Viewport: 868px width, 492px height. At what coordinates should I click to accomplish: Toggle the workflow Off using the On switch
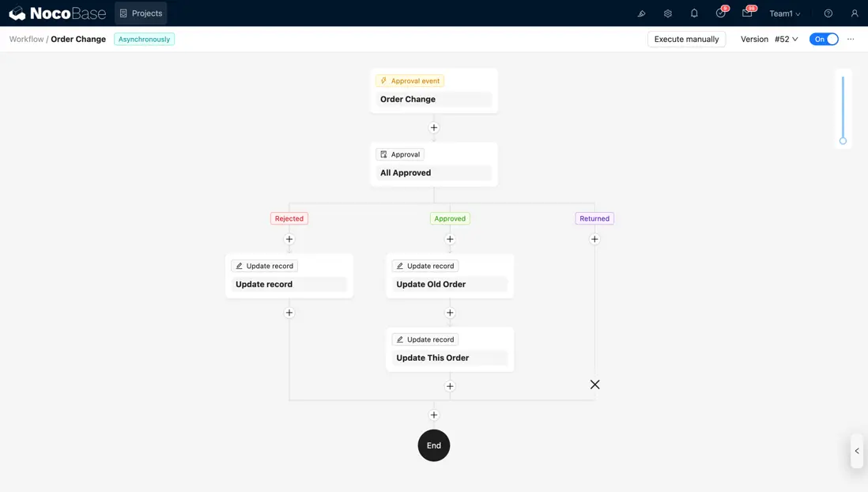(824, 38)
